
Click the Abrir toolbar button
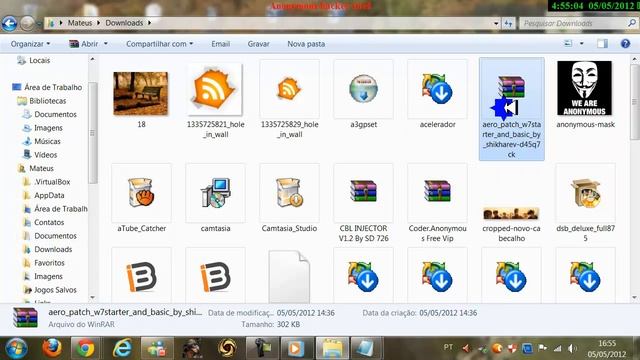click(x=84, y=44)
